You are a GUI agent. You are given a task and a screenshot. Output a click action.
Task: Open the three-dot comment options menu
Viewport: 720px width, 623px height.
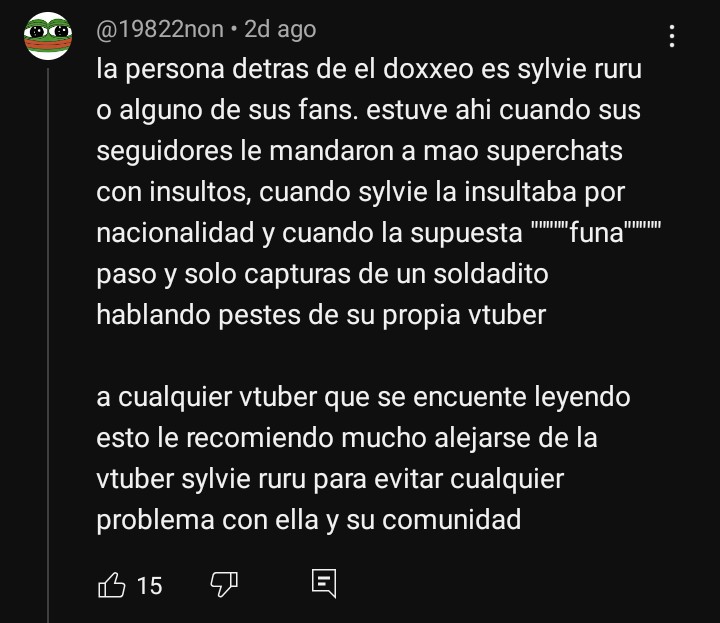672,36
